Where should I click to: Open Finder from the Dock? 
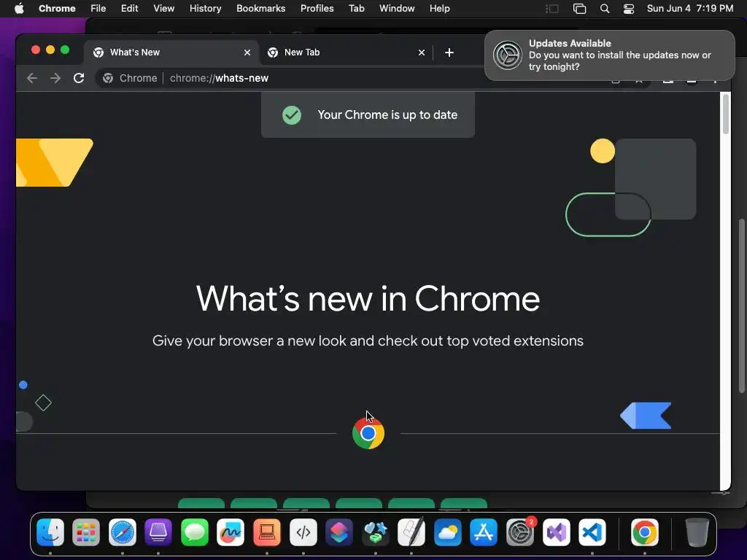point(50,532)
